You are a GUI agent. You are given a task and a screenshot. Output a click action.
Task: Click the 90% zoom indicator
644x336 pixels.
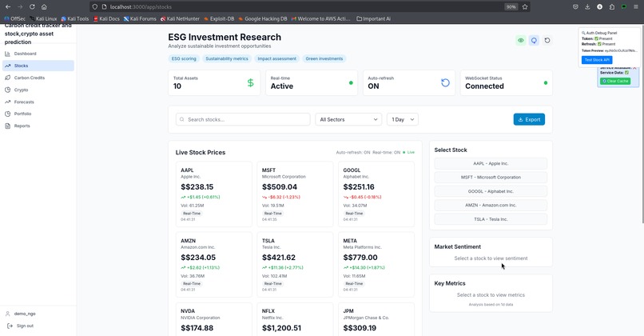pyautogui.click(x=511, y=7)
